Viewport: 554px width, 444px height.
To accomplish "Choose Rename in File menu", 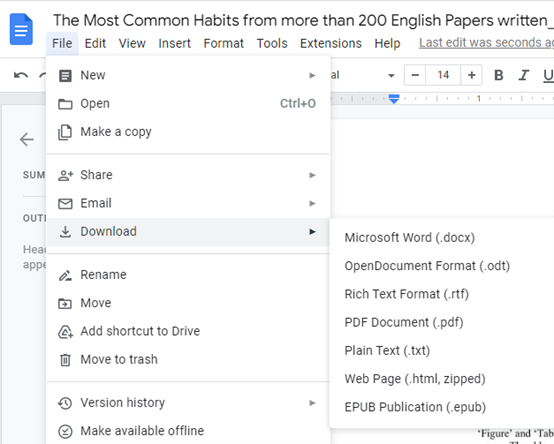I will 188,275.
